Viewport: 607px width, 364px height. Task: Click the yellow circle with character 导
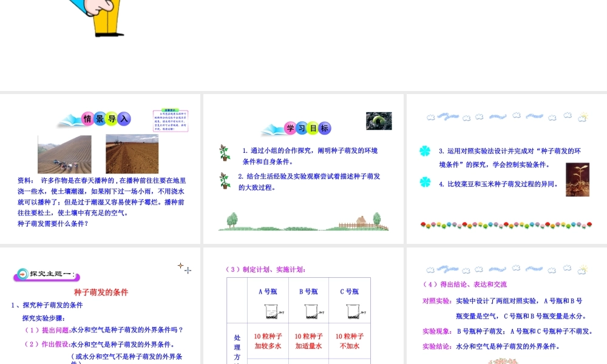point(112,119)
